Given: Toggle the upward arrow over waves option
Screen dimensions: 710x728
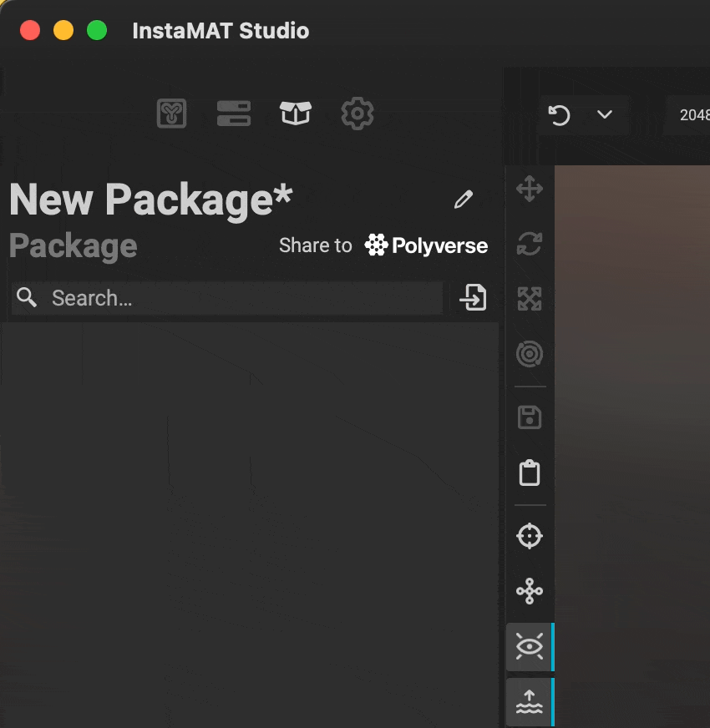Looking at the screenshot, I should pos(530,701).
